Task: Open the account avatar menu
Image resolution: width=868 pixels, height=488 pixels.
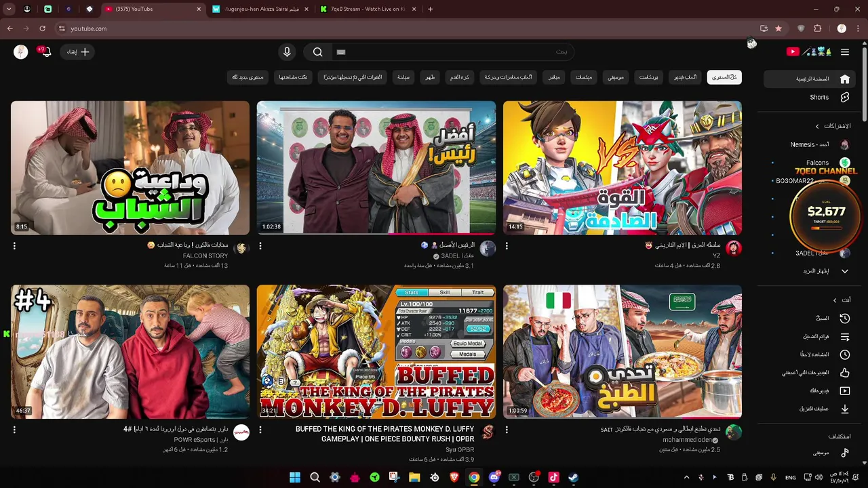Action: pos(20,52)
